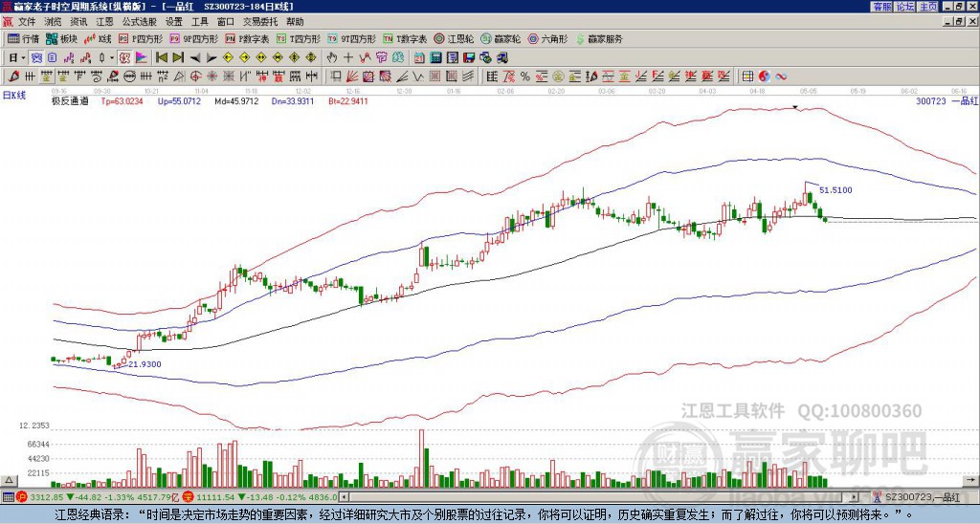This screenshot has width=980, height=524.
Task: Click the percent sign tool icon
Action: tap(525, 76)
